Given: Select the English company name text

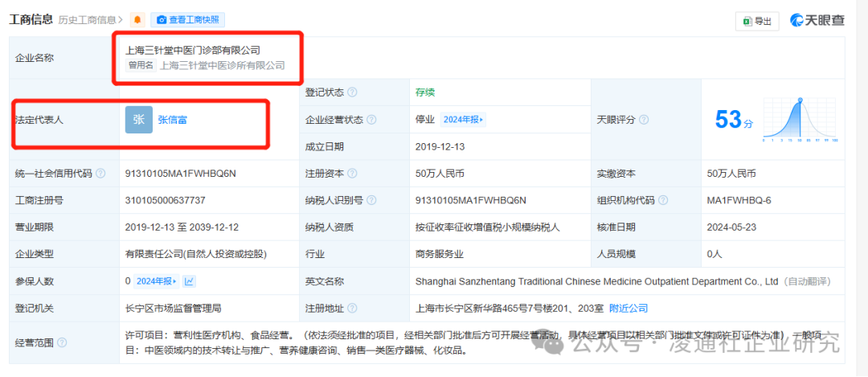Looking at the screenshot, I should tap(597, 281).
